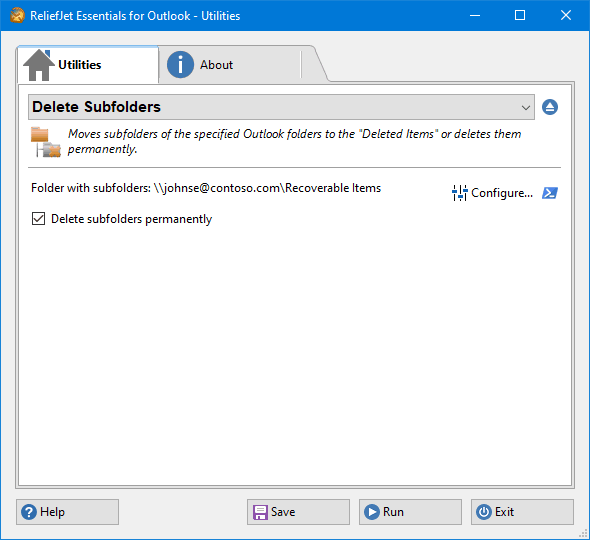Click the PowerShell command-line icon

550,193
